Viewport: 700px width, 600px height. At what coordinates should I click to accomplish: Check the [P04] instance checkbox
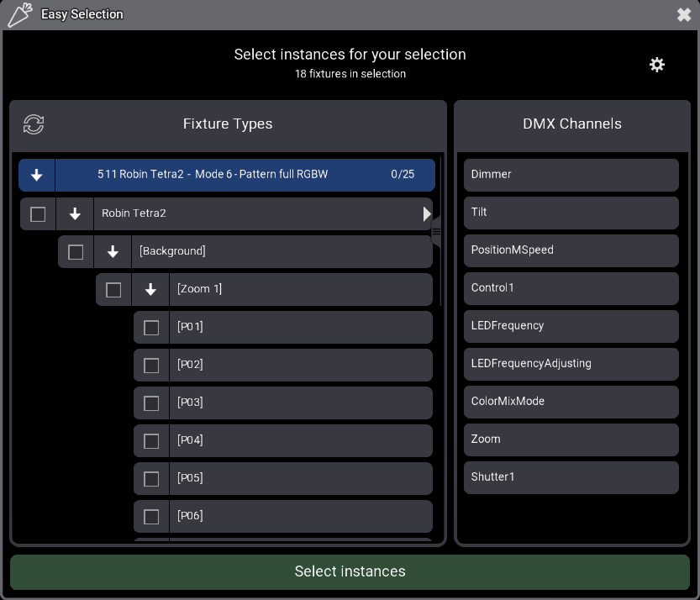(x=151, y=441)
